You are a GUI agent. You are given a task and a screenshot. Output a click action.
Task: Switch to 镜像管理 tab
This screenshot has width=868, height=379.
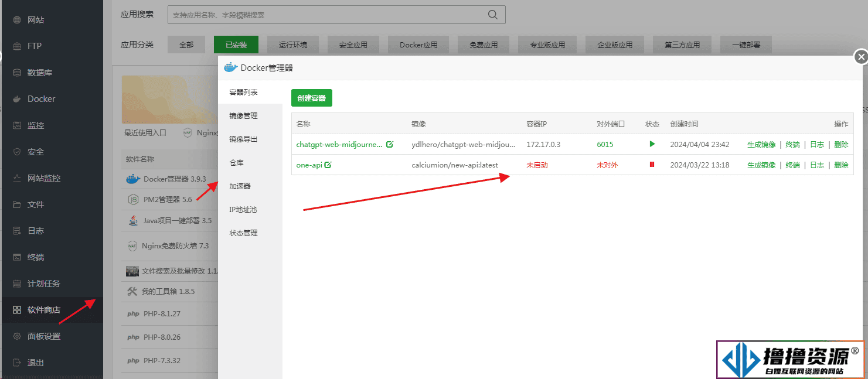coord(250,116)
